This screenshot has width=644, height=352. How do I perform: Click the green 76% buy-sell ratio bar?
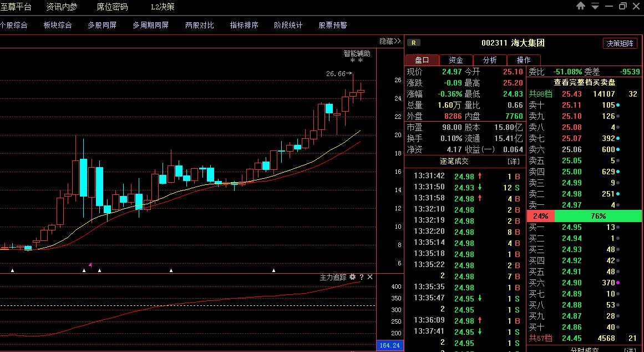click(598, 216)
